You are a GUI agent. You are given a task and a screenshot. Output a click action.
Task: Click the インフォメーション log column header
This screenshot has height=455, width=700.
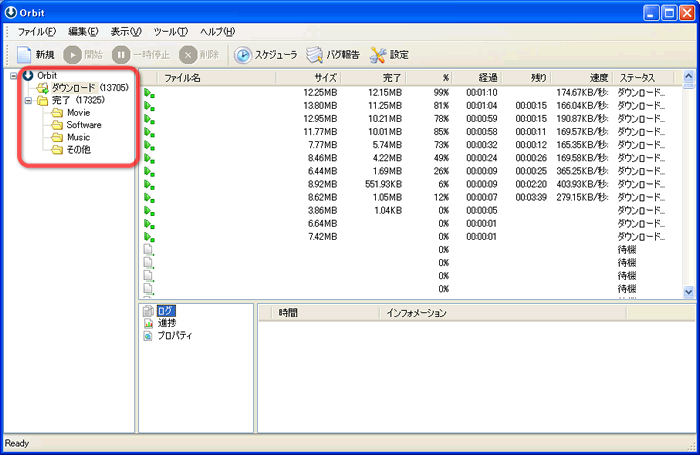[503, 313]
